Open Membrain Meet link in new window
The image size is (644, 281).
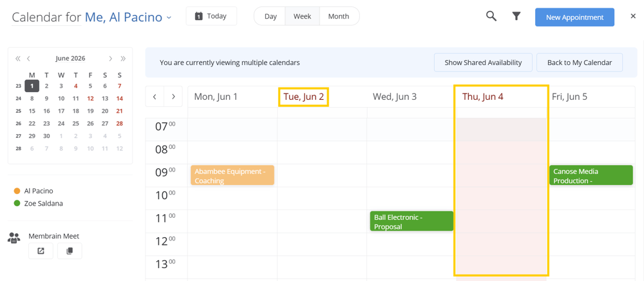(41, 251)
